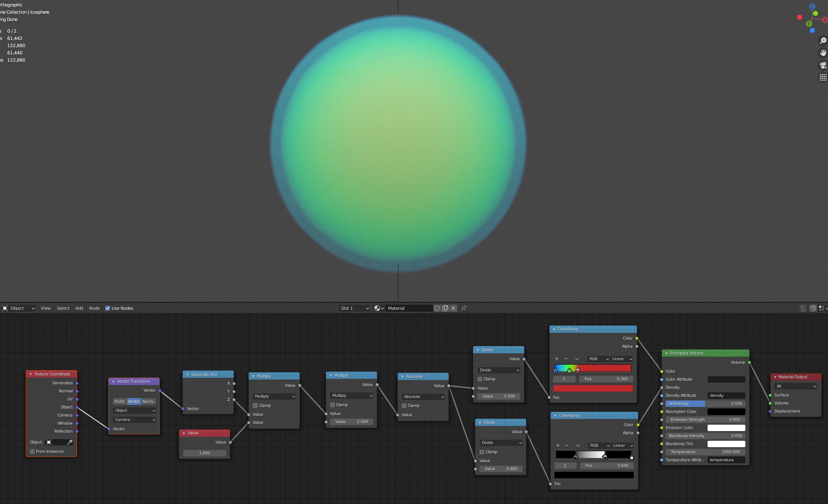The image size is (828, 504).
Task: Toggle the pin icon in node editor header
Action: point(464,308)
